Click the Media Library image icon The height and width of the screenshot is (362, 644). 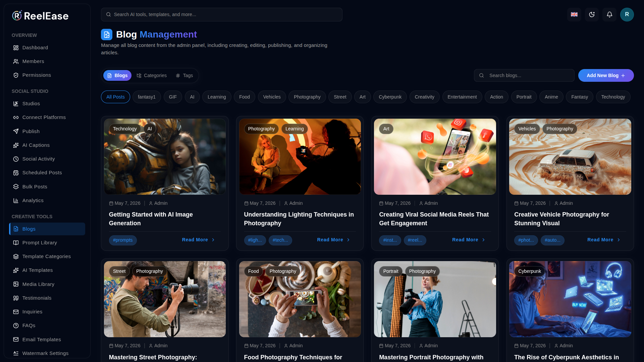click(x=16, y=284)
